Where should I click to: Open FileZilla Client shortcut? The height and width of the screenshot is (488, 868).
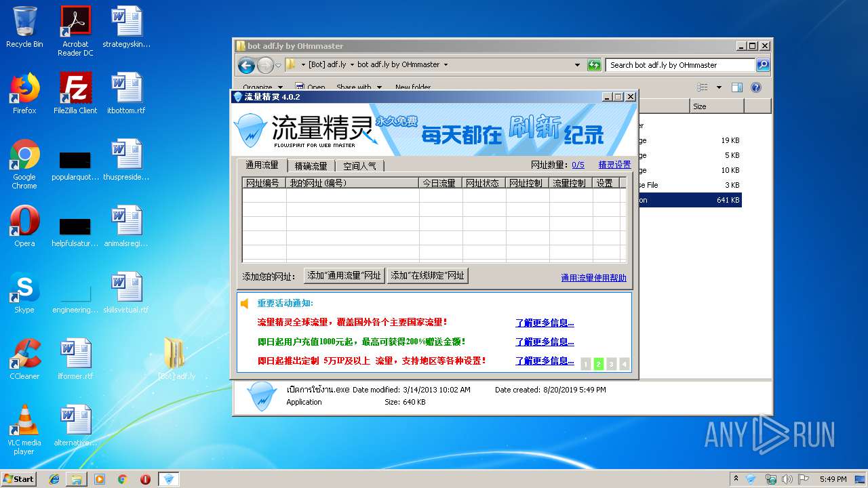tap(75, 94)
